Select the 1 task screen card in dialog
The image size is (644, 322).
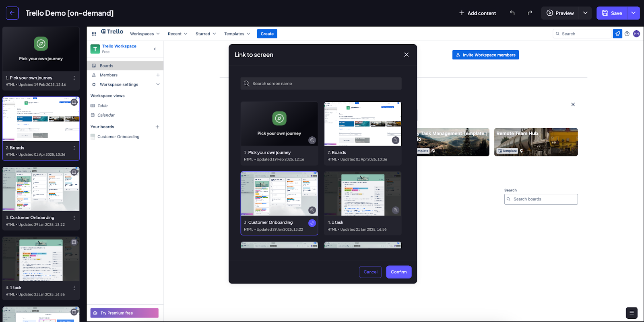point(363,203)
